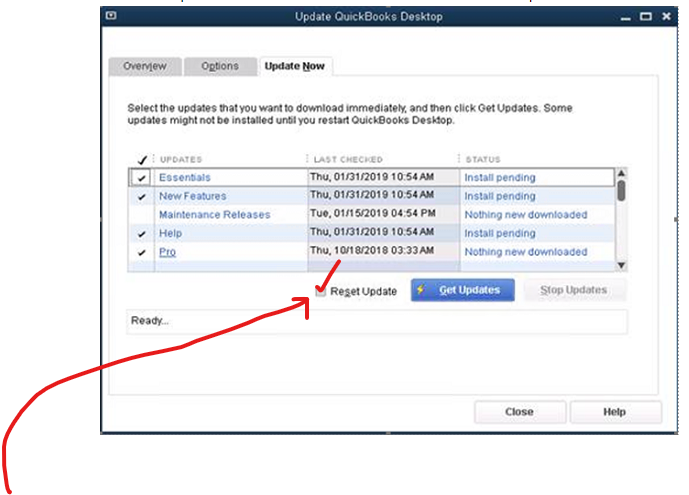Open the Pro update link

point(167,252)
